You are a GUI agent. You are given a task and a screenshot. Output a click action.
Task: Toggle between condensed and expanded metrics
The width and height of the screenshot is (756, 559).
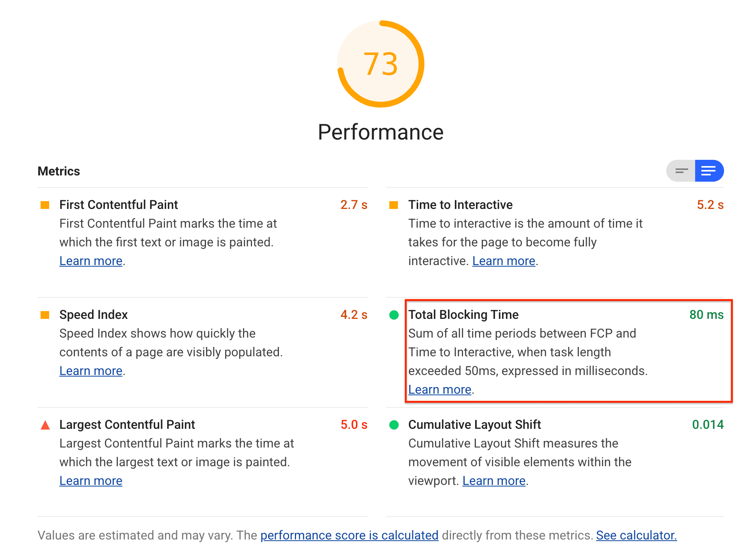(681, 172)
